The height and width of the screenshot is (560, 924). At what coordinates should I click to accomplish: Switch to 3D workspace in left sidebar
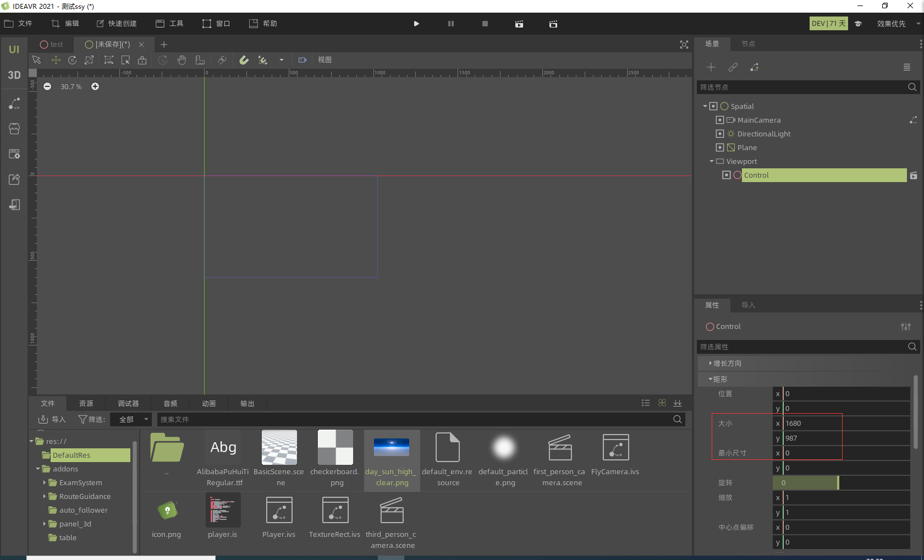coord(14,75)
